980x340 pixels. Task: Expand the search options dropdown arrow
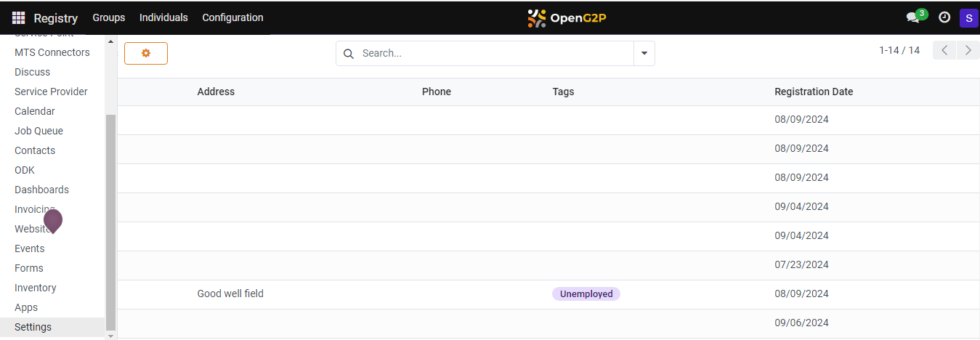(x=644, y=54)
